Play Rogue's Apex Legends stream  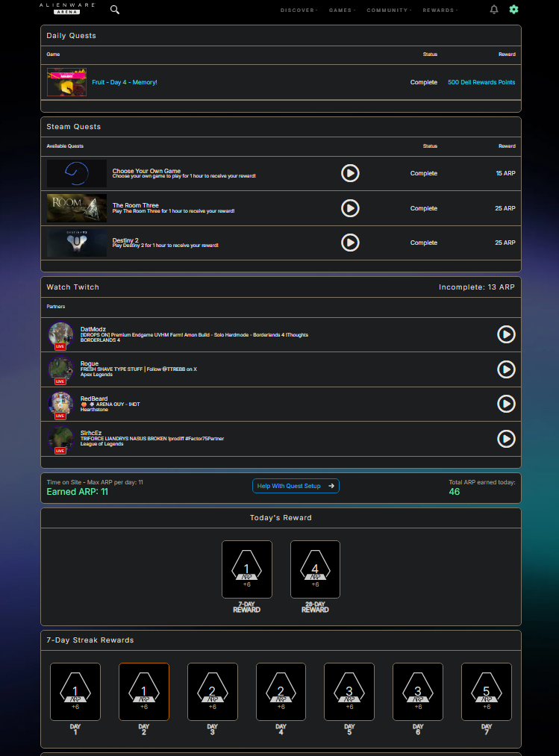pos(506,369)
